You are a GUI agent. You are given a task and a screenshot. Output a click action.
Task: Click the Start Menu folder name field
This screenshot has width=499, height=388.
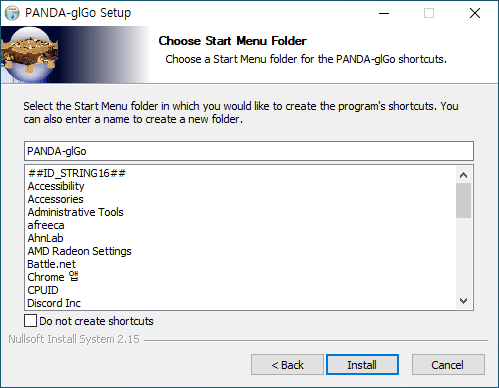pyautogui.click(x=249, y=151)
